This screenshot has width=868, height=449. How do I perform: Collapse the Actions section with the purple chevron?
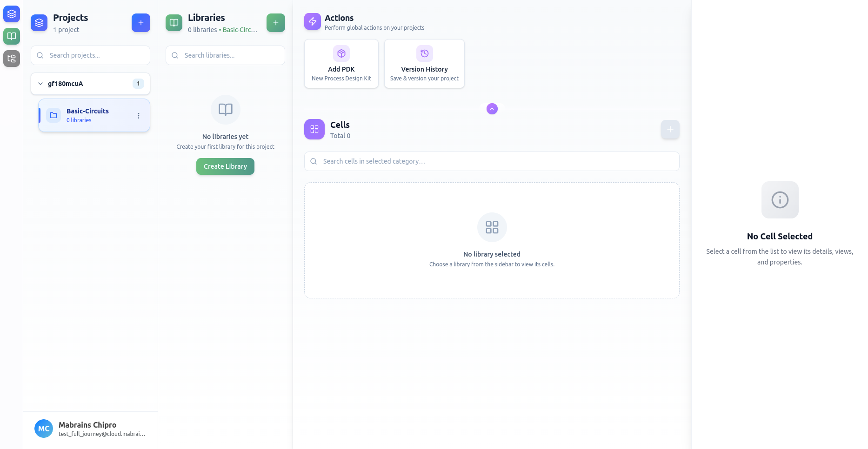(x=491, y=108)
